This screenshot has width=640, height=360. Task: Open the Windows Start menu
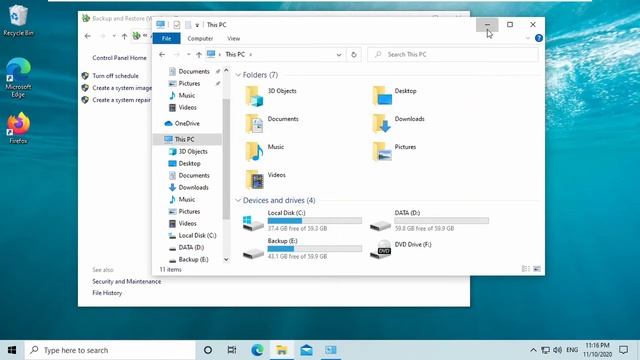click(x=12, y=350)
